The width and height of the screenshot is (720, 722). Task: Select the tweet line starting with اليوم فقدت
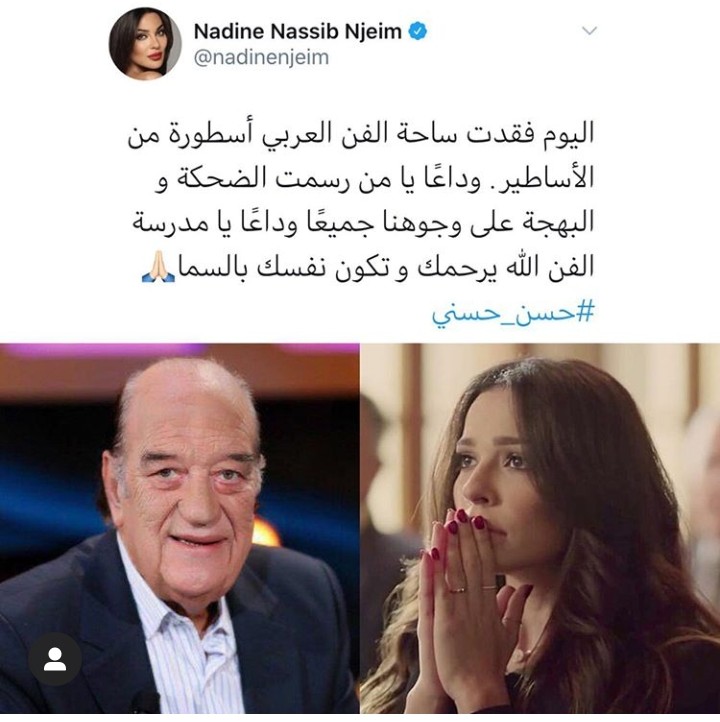click(360, 134)
